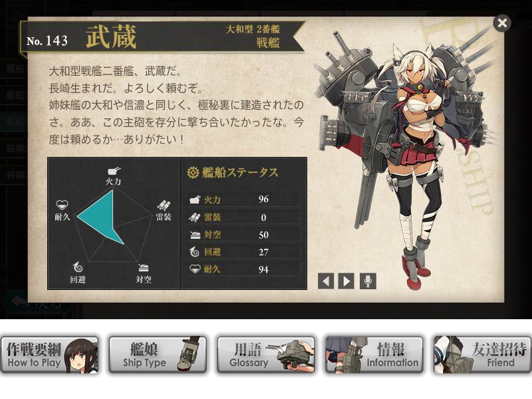Open the Friend invitation banner
This screenshot has height=399, width=532.
click(483, 355)
